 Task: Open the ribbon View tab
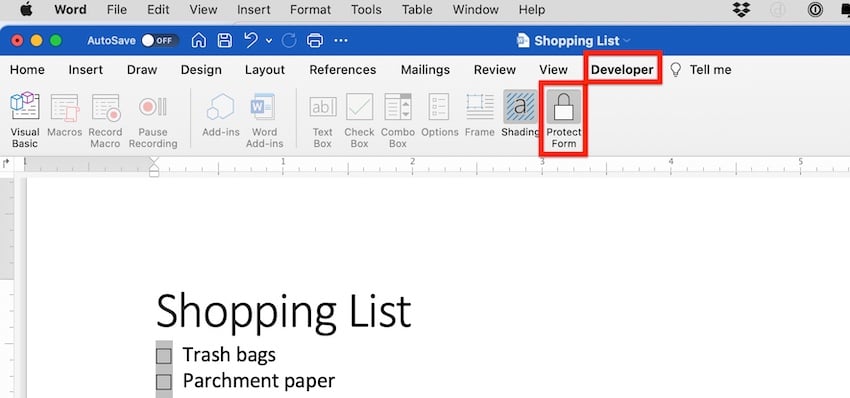point(553,69)
